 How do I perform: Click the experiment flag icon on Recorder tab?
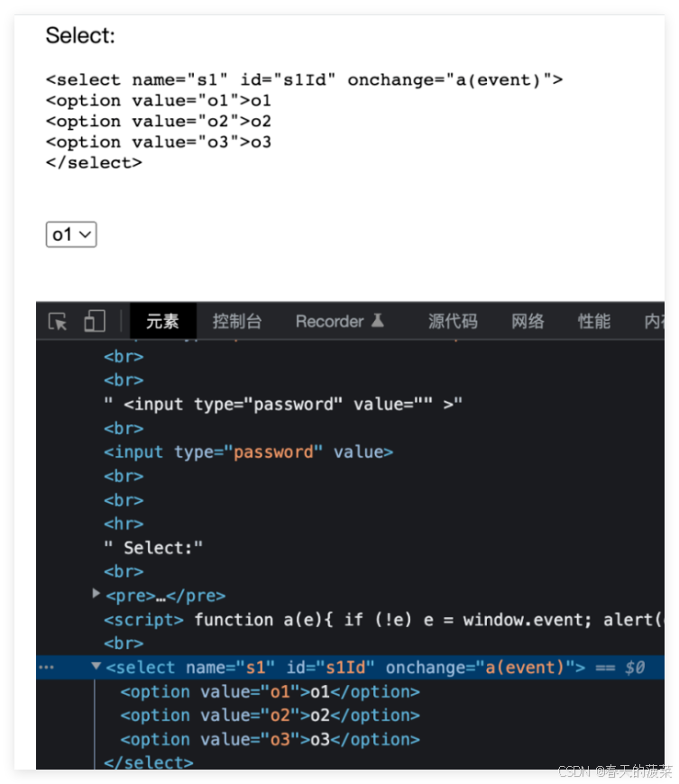[x=377, y=319]
